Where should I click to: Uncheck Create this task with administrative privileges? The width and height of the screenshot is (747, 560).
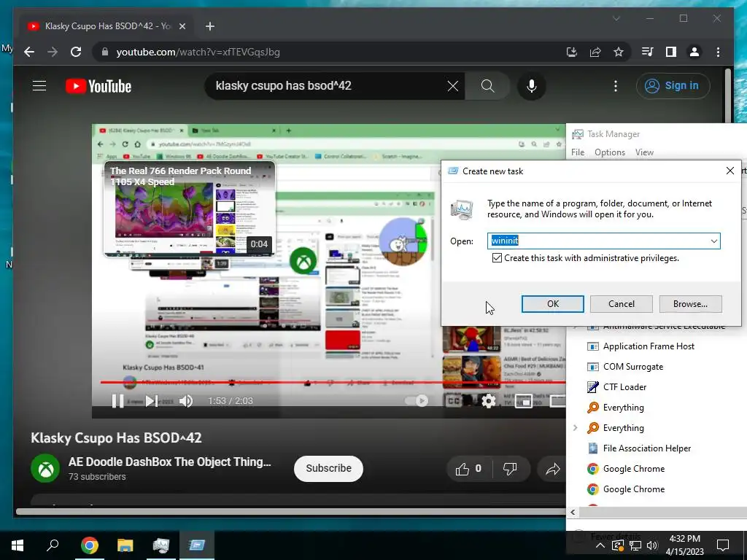click(497, 258)
